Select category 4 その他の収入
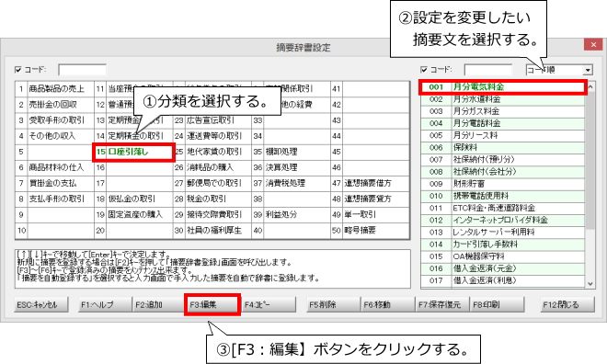 pyautogui.click(x=54, y=136)
